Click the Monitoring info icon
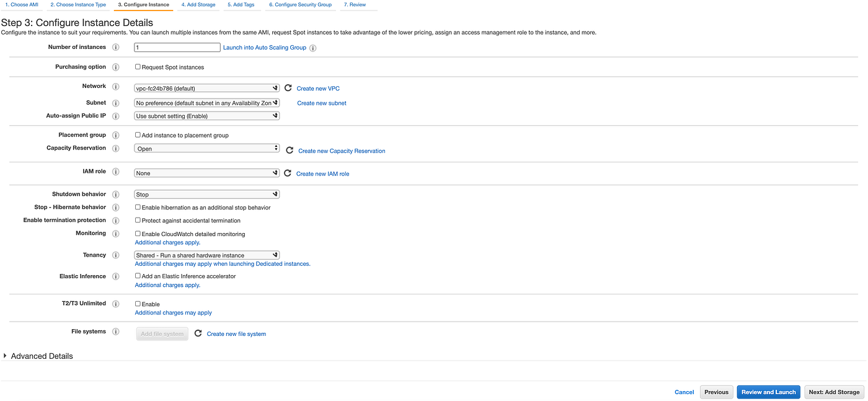The width and height of the screenshot is (868, 401). tap(116, 233)
